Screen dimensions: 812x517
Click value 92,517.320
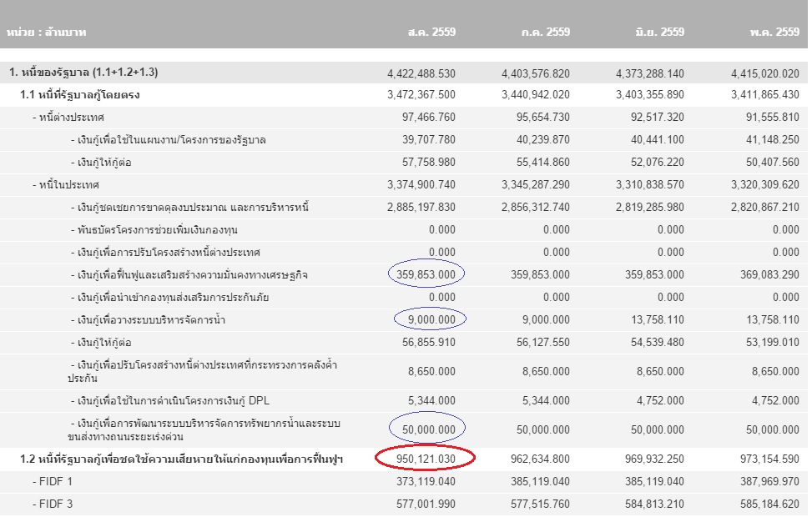click(x=657, y=117)
